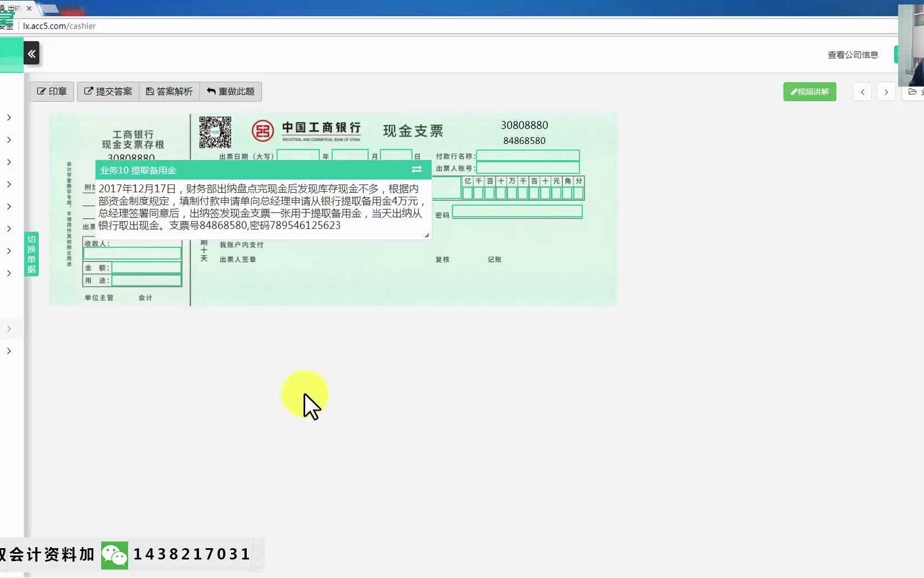Screen dimensions: 924x578
Task: Collapse the sidebar with double-chevron button
Action: coord(31,53)
